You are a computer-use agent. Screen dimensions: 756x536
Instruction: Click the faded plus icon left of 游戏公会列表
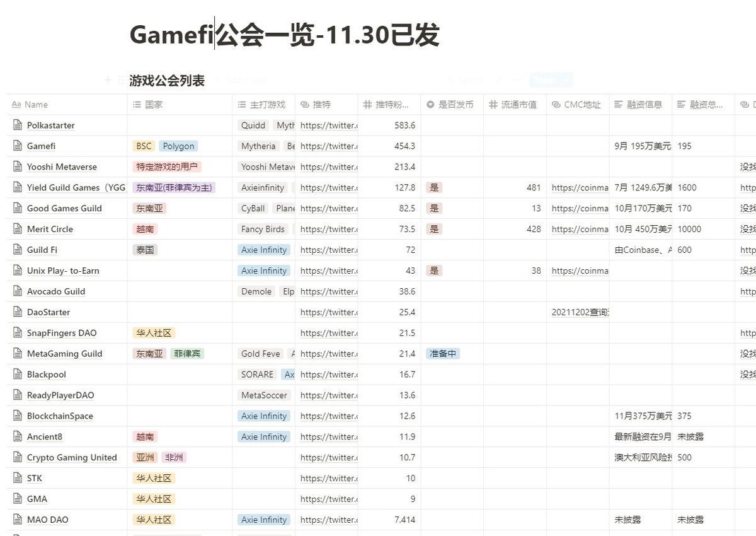coord(108,80)
